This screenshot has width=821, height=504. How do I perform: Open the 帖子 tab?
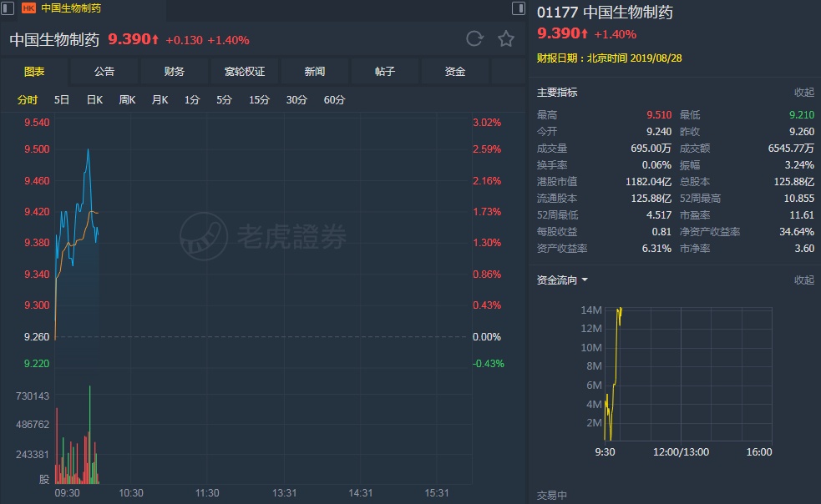[x=385, y=72]
